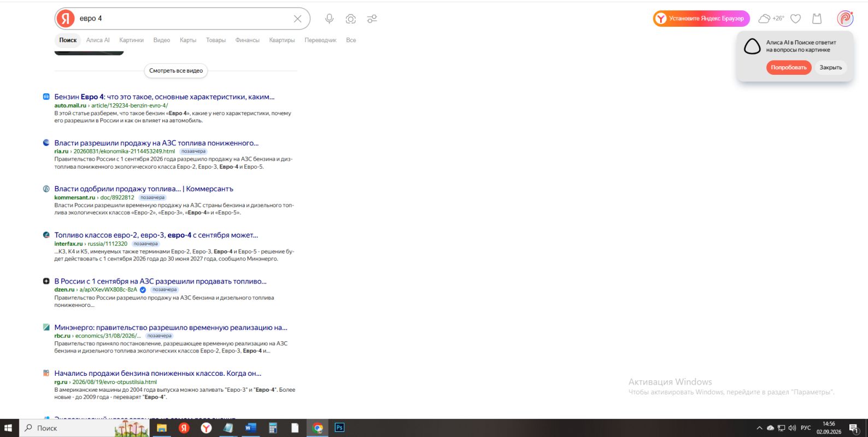868x437 pixels.
Task: Switch to the Карты tab
Action: [x=188, y=40]
